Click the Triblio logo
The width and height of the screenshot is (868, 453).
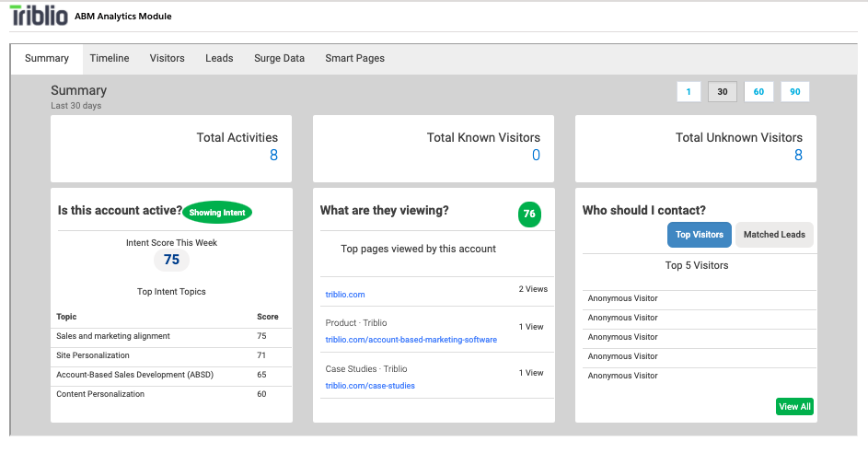[x=39, y=16]
